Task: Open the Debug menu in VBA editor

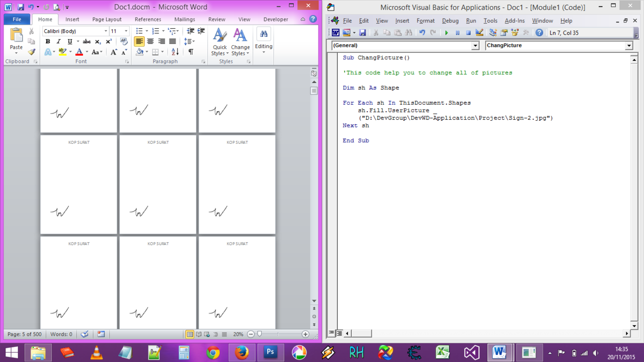Action: click(450, 21)
